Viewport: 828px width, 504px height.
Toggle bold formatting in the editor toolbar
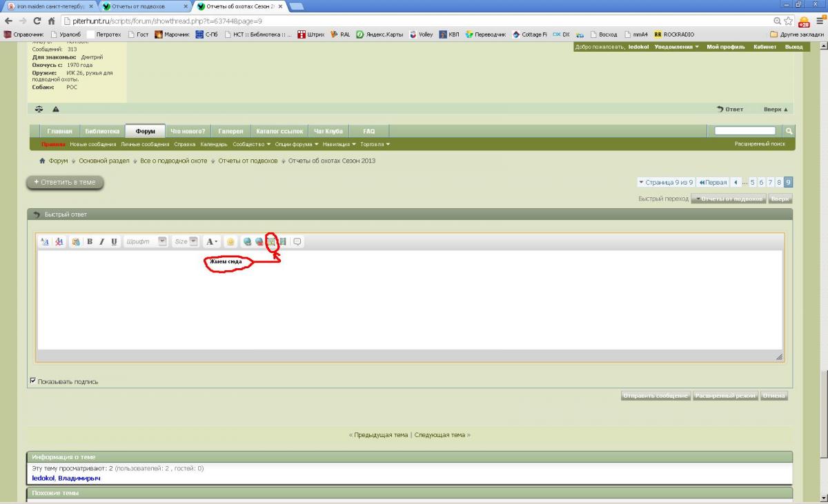point(90,242)
